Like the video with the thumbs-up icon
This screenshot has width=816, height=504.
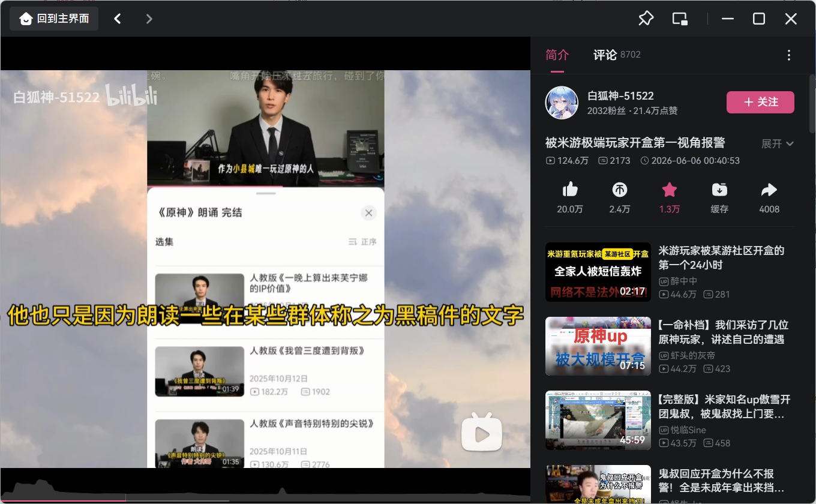(570, 190)
